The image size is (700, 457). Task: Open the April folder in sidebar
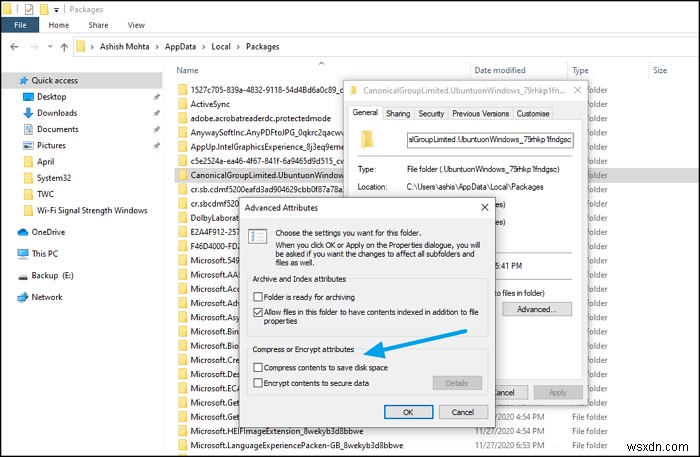pos(45,162)
